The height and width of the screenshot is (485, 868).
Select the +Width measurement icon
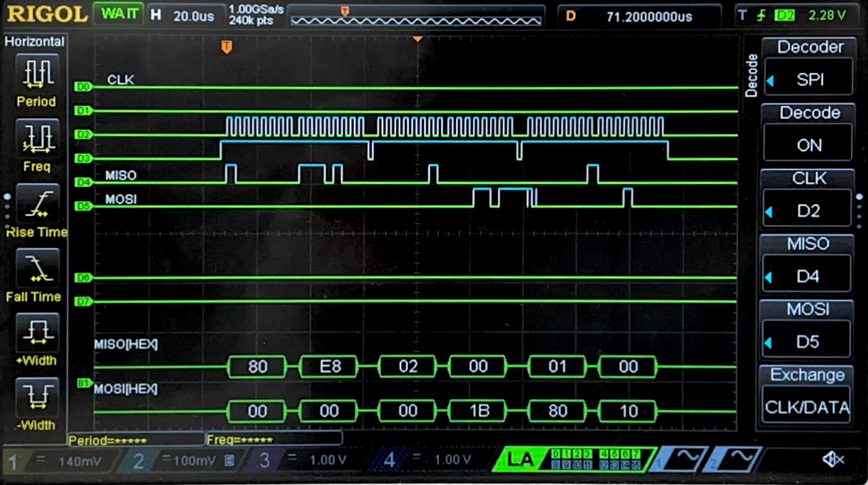pyautogui.click(x=37, y=333)
